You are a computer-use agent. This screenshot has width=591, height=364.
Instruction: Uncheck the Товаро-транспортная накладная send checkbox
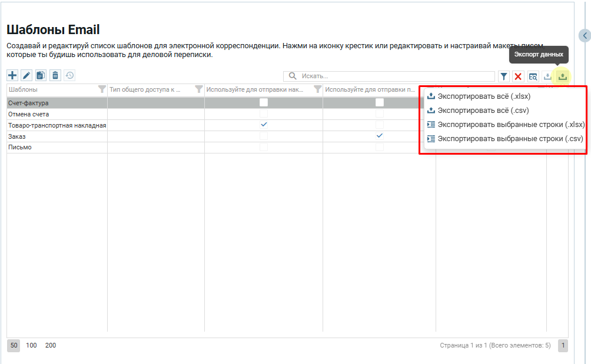264,125
